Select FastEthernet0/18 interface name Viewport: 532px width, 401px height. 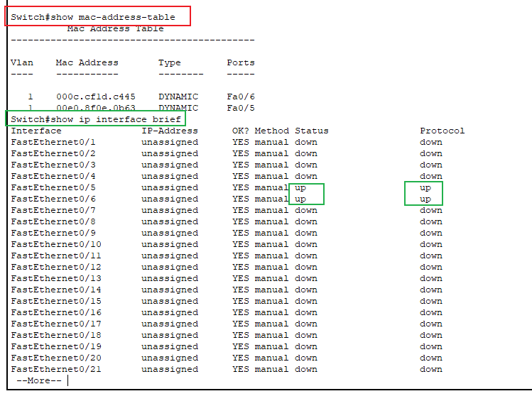(56, 335)
